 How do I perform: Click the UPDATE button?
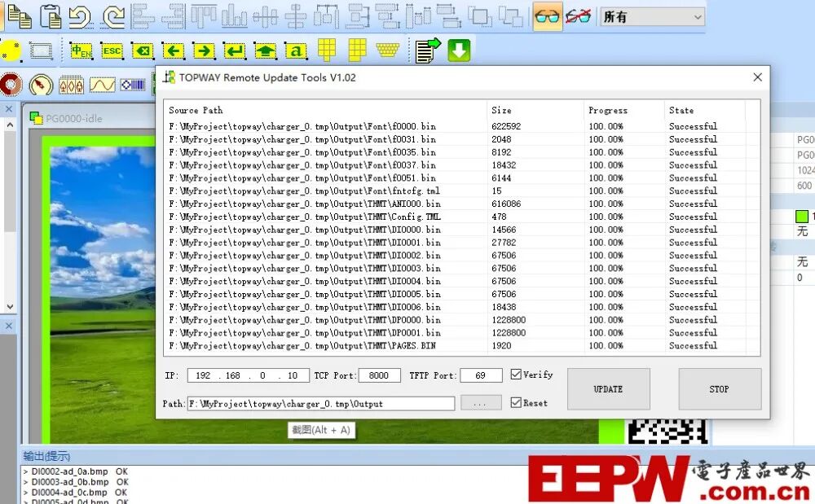pyautogui.click(x=608, y=388)
